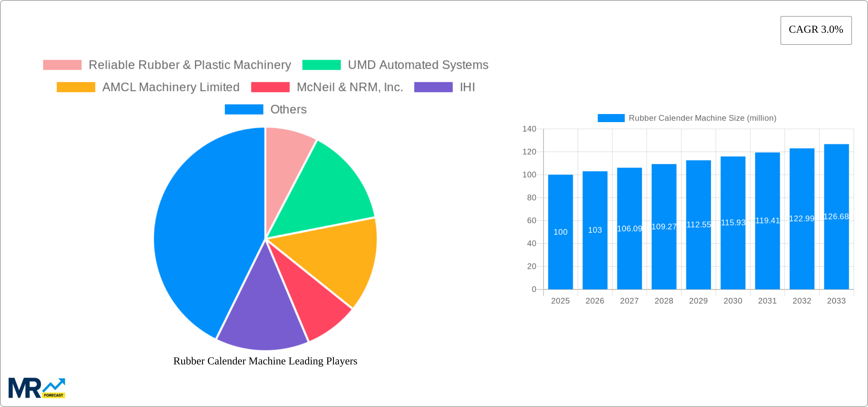Viewport: 868px width, 407px height.
Task: Click the Others legend swatch
Action: pyautogui.click(x=244, y=110)
